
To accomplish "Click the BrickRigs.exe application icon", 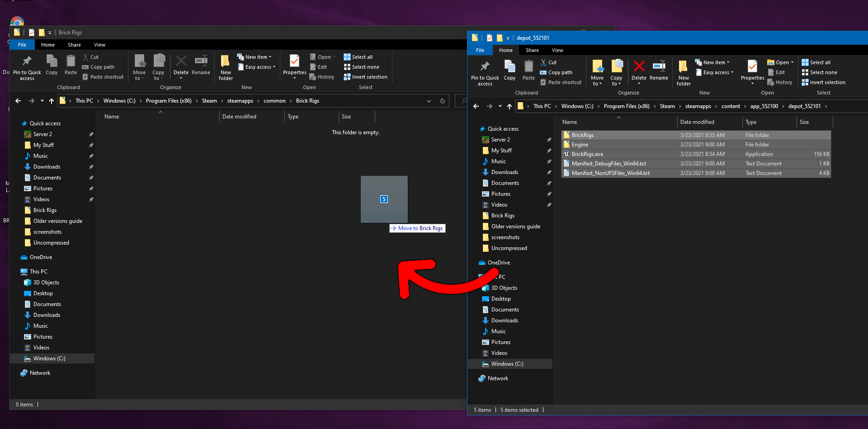I will 566,154.
